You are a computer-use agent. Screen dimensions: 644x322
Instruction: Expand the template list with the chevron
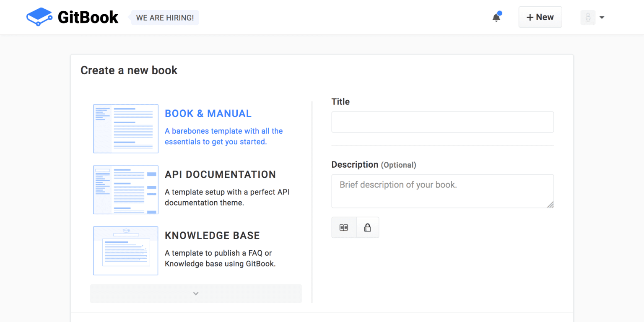195,293
